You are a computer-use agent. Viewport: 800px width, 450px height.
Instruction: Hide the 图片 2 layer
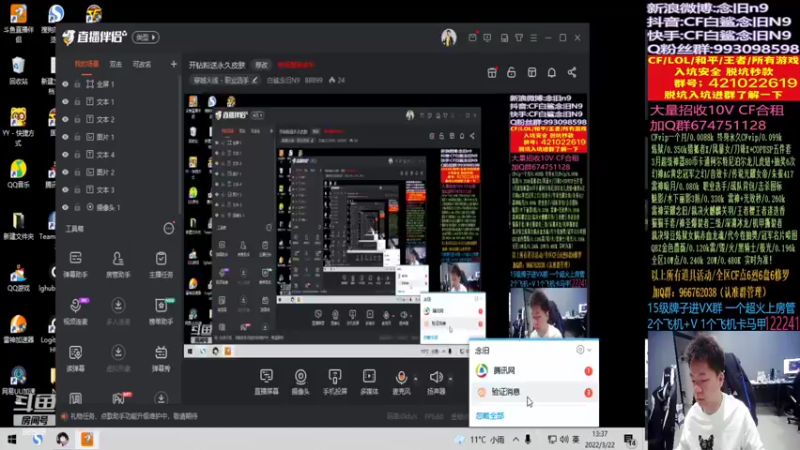tap(65, 172)
